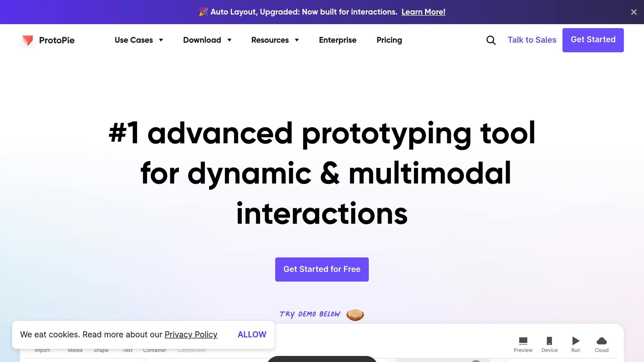Open the Pricing page from nav
Image resolution: width=644 pixels, height=362 pixels.
tap(389, 40)
